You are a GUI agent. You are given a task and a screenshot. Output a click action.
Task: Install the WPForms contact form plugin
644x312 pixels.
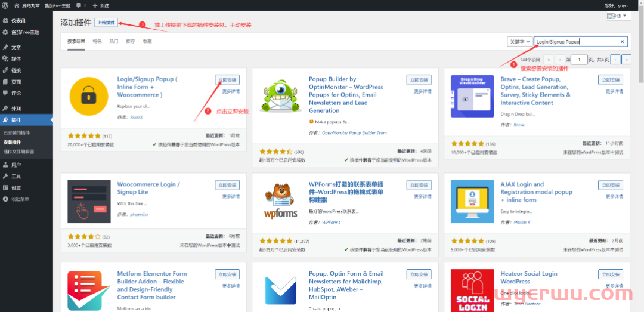tap(419, 185)
